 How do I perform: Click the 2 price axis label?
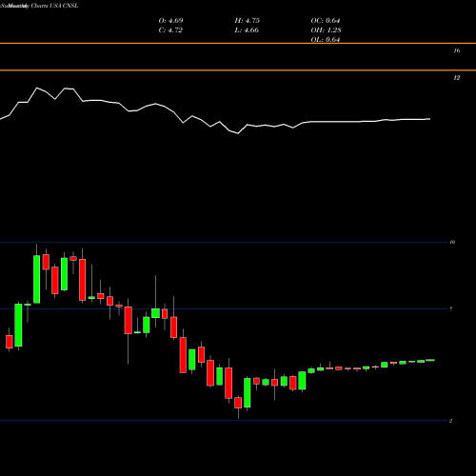451,421
